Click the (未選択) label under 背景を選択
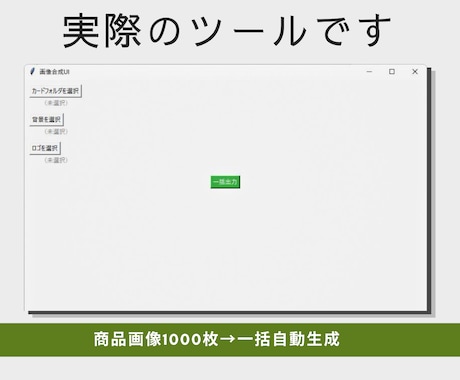 tap(56, 132)
